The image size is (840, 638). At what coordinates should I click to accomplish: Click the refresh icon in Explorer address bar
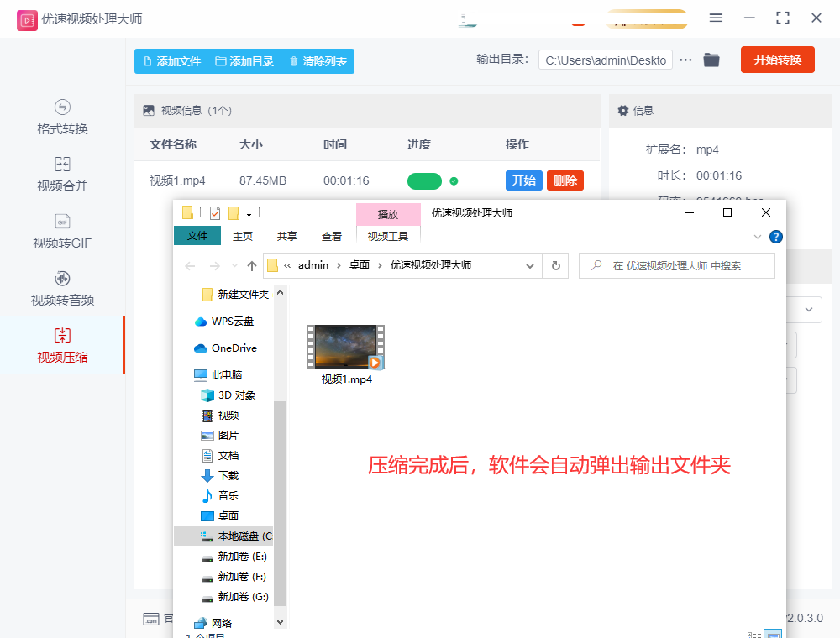coord(555,264)
